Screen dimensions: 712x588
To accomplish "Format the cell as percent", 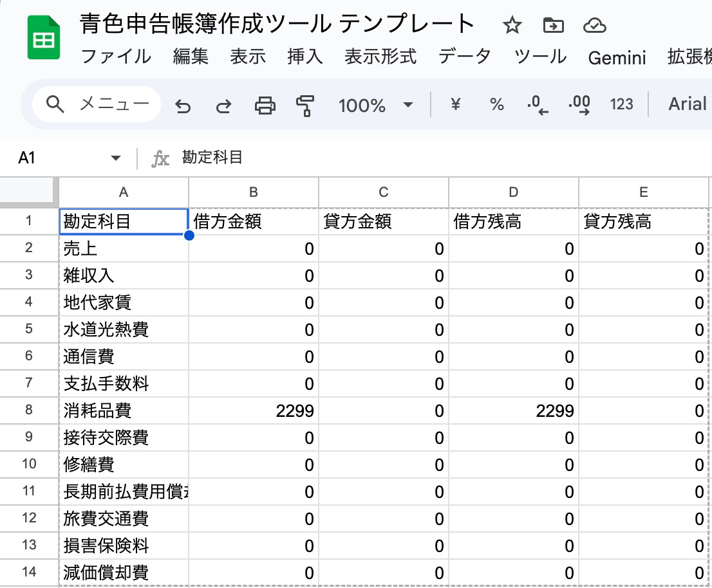I will 497,104.
